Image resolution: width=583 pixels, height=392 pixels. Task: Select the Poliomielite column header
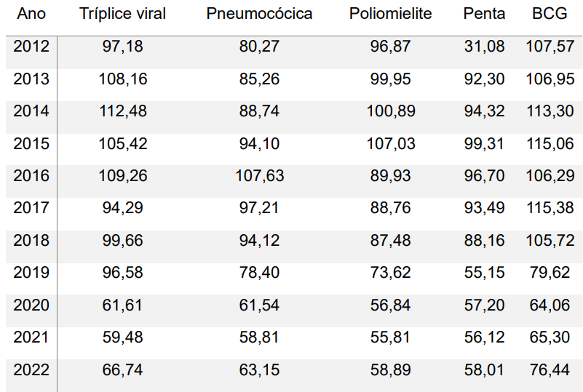(x=390, y=15)
